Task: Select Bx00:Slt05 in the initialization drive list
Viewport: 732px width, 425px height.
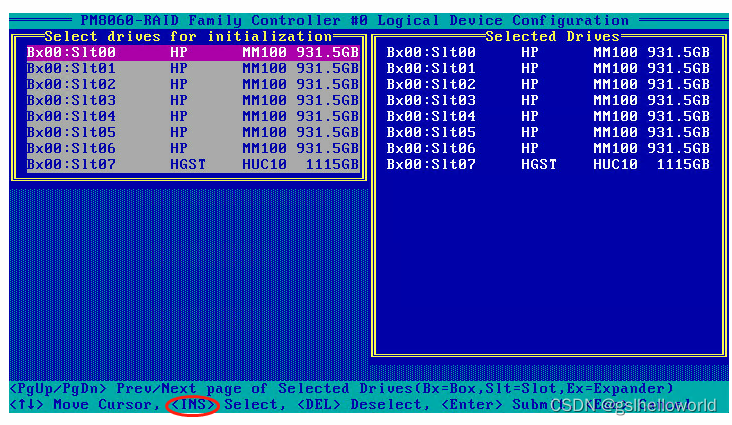Action: tap(193, 132)
